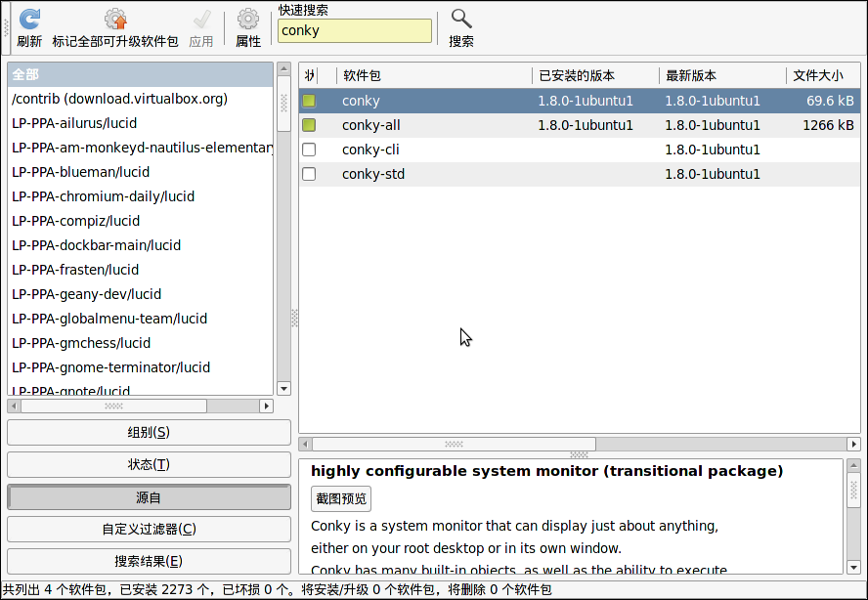Click the source list vertical scrollbar thumb

pyautogui.click(x=284, y=104)
